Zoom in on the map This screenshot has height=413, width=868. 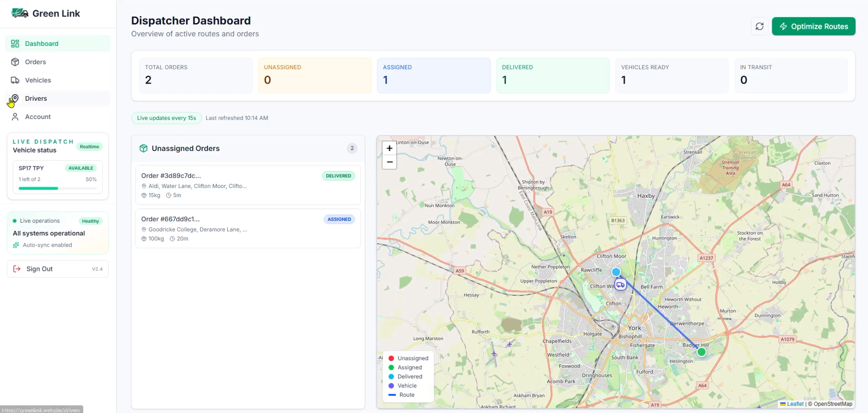click(x=389, y=149)
